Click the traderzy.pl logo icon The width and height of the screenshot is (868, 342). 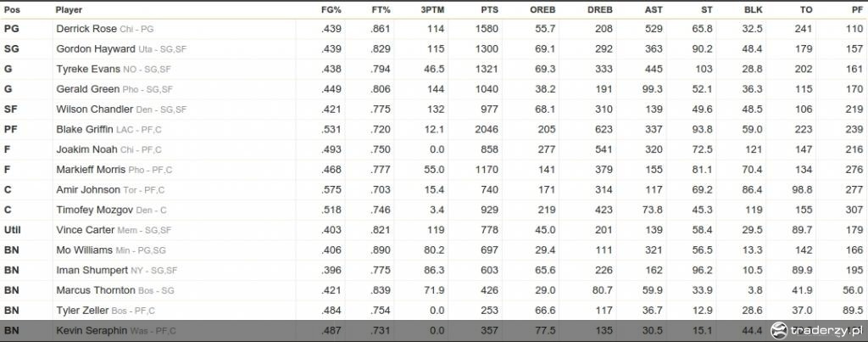pos(779,330)
